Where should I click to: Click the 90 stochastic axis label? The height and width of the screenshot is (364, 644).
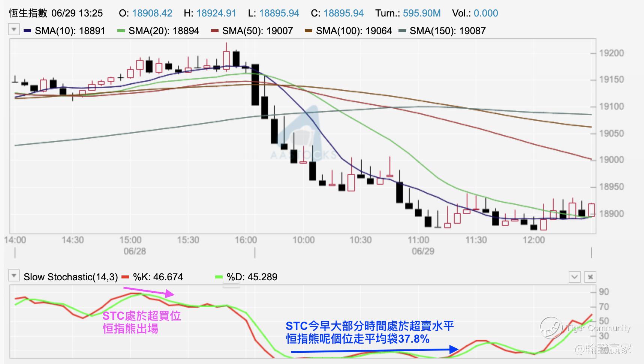click(604, 292)
